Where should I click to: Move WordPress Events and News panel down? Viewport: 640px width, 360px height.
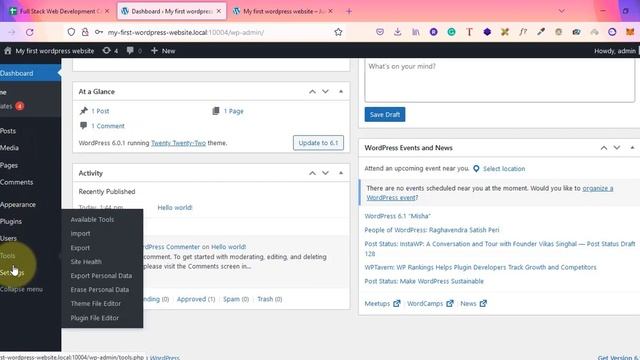[617, 148]
